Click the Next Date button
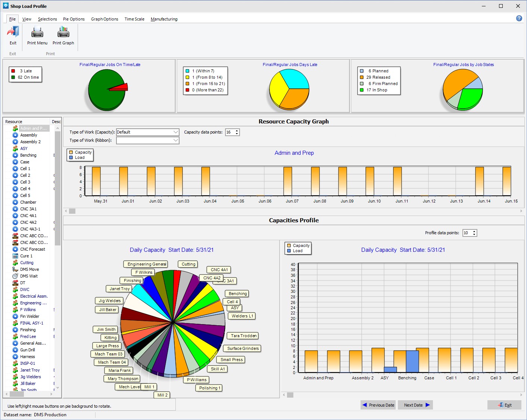 [415, 405]
